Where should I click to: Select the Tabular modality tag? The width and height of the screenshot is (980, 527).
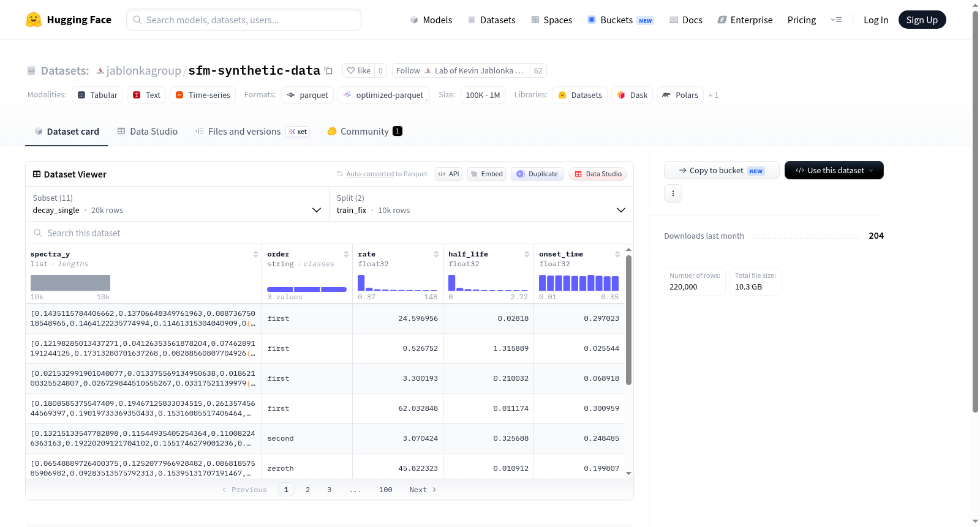[x=97, y=95]
